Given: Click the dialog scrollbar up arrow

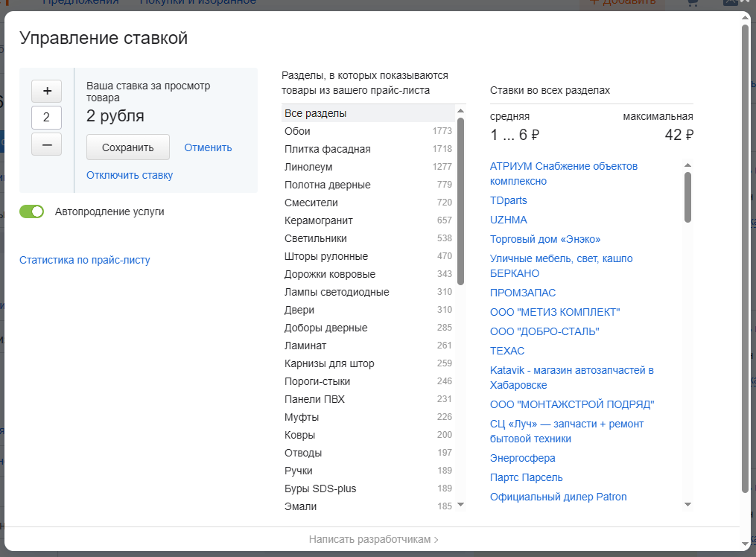Looking at the screenshot, I should click(745, 17).
